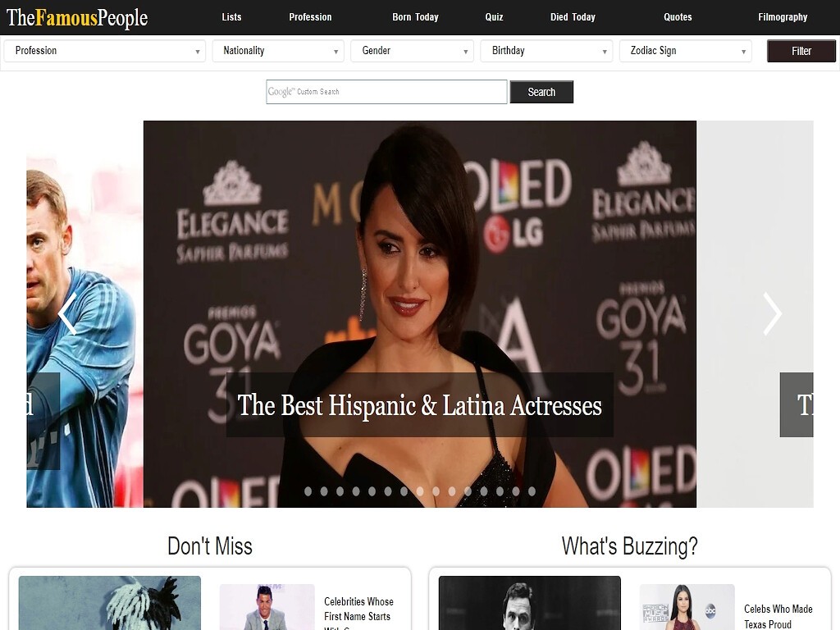This screenshot has width=840, height=630.
Task: Open the Zodiac Sign dropdown
Action: pos(686,51)
